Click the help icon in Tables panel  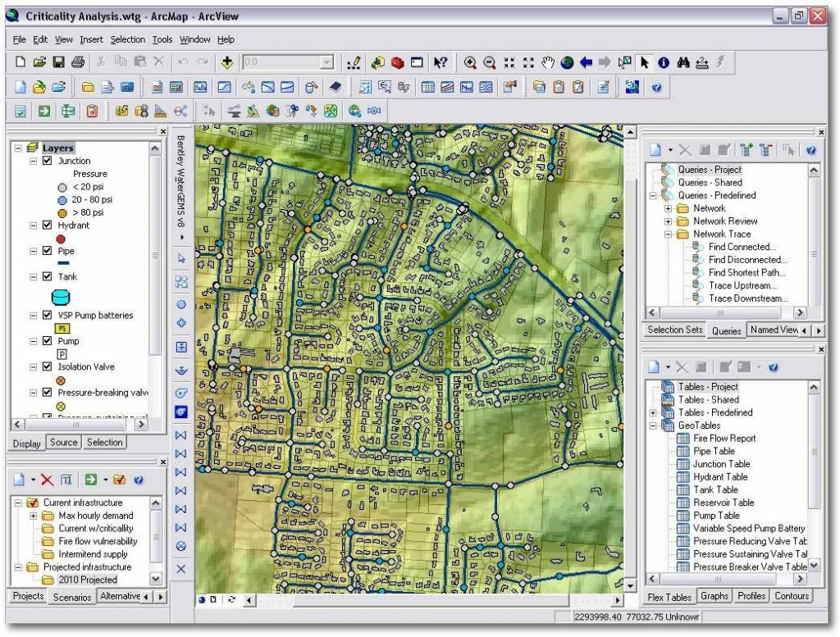click(773, 367)
